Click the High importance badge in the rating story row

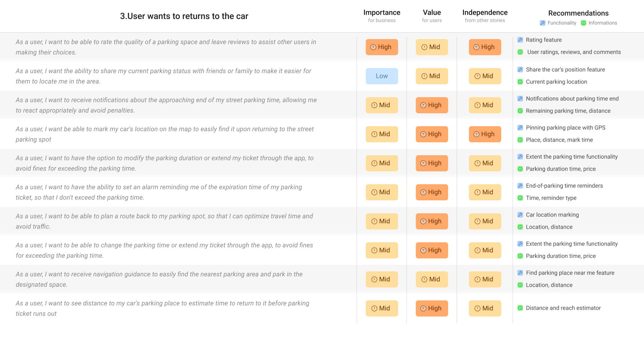click(382, 47)
